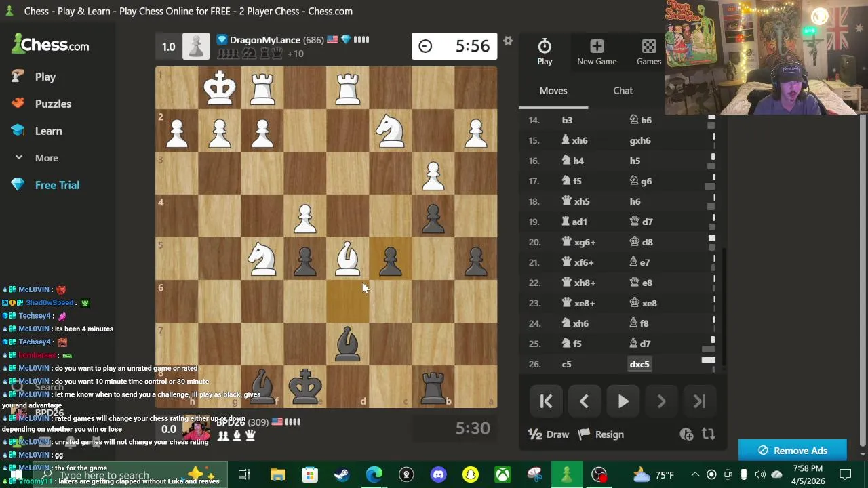Click black king on the board
Screen dimensions: 868x488
305,387
